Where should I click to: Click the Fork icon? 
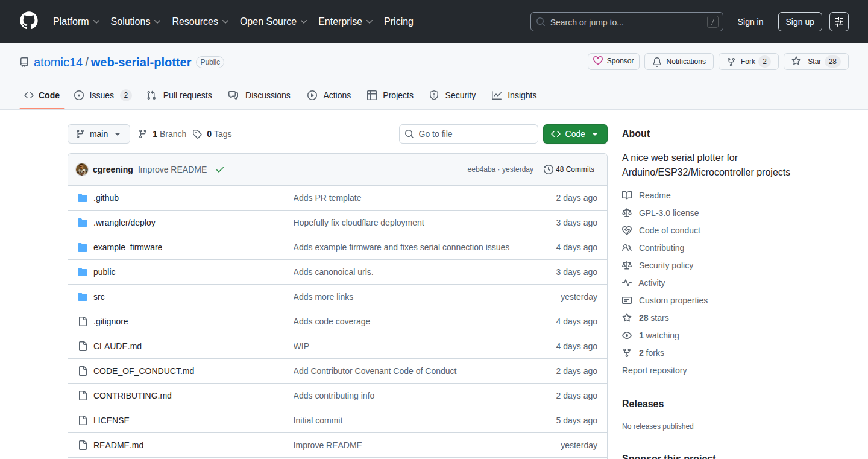(731, 62)
